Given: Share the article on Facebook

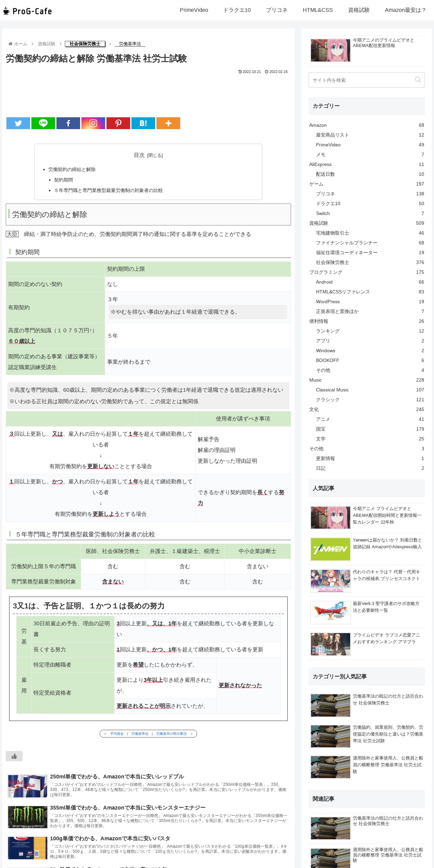Looking at the screenshot, I should [x=68, y=123].
